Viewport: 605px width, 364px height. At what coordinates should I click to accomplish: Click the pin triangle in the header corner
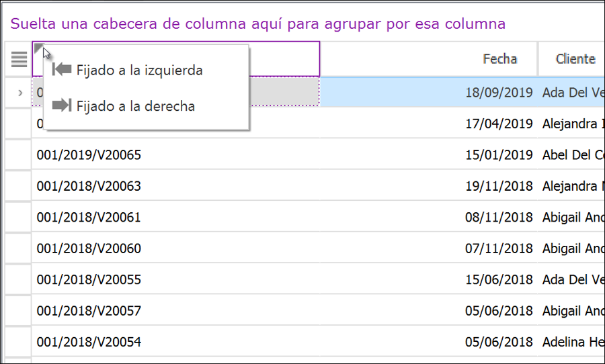tap(38, 47)
